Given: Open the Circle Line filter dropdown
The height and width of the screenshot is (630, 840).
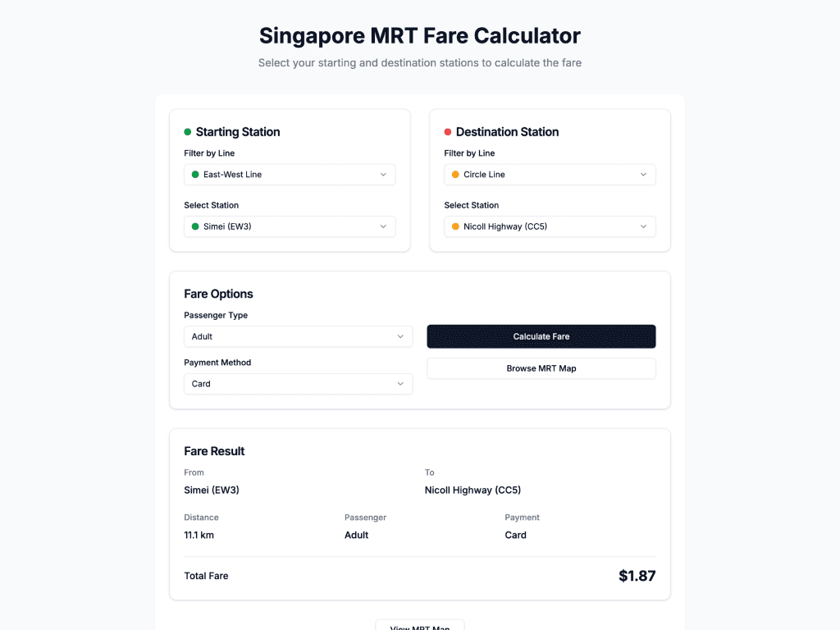Looking at the screenshot, I should point(550,175).
